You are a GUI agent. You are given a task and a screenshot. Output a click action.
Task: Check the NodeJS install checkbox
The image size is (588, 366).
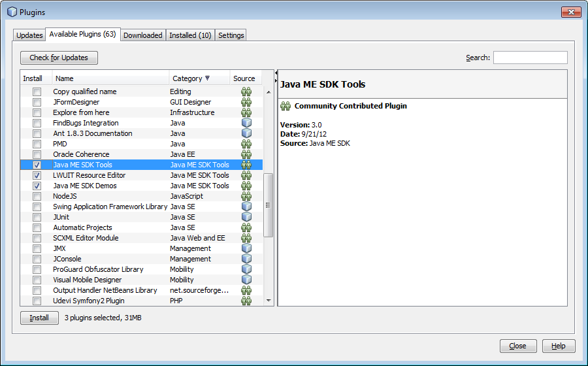pyautogui.click(x=37, y=197)
